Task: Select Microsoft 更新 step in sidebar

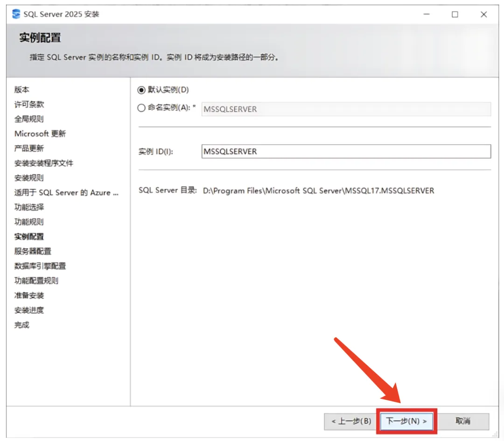Action: pos(40,134)
